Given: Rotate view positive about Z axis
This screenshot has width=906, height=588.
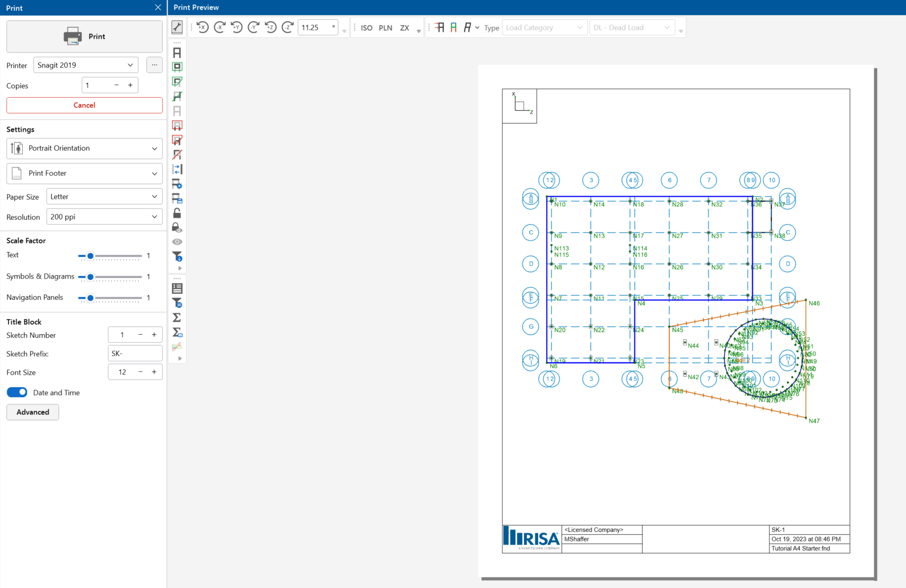Looking at the screenshot, I should click(x=271, y=27).
